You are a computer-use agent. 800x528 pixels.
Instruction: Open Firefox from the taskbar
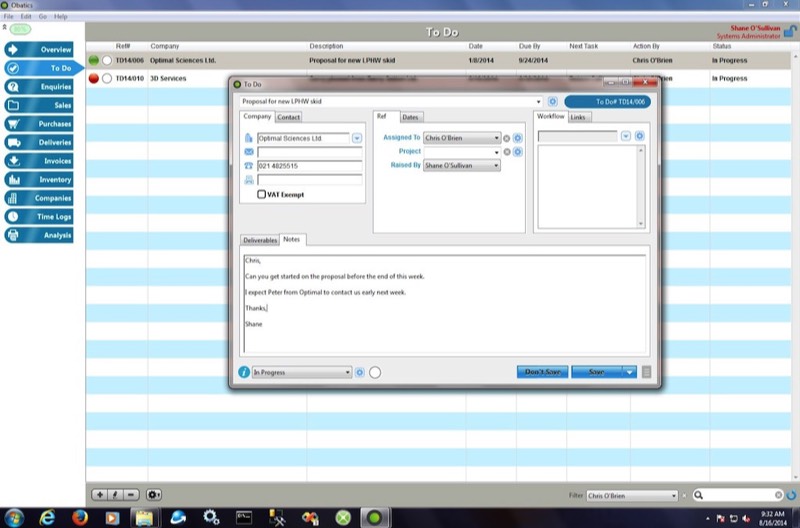(x=80, y=518)
